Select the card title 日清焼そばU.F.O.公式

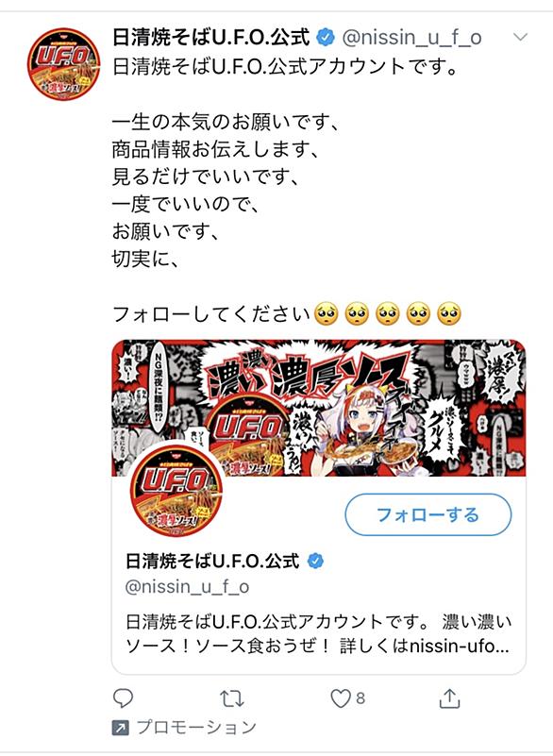point(212,562)
